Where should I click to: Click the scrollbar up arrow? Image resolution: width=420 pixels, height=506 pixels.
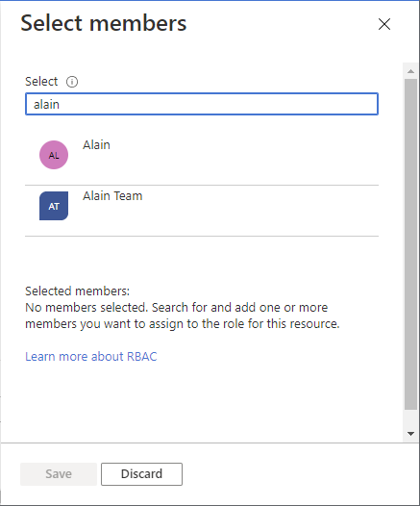(410, 71)
